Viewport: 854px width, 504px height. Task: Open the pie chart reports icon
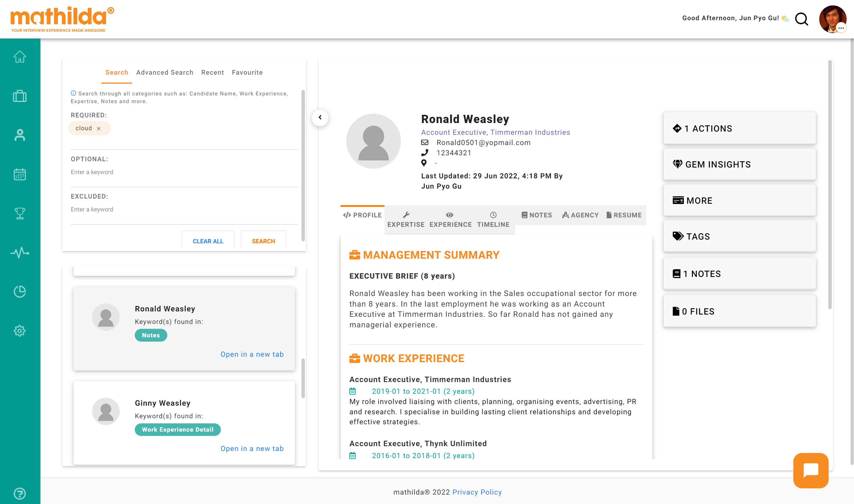click(x=20, y=291)
